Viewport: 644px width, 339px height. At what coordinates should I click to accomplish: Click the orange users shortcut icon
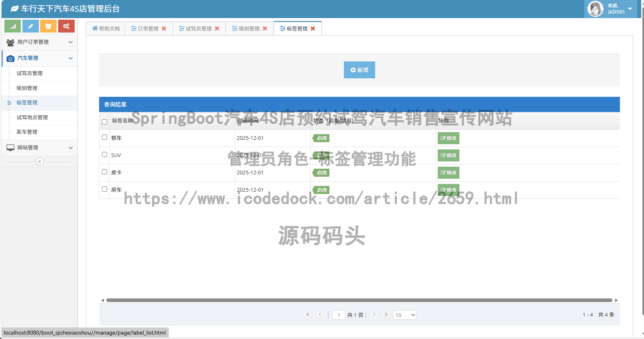(48, 26)
